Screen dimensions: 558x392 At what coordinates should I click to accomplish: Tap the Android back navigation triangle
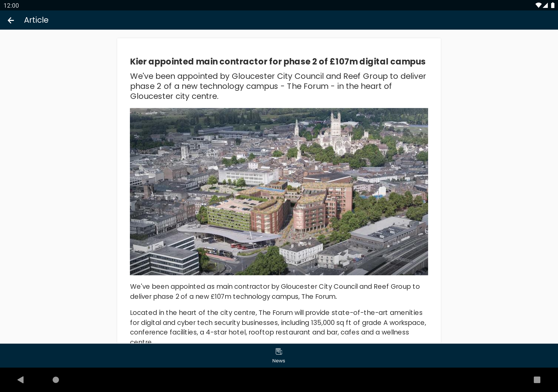coord(21,380)
